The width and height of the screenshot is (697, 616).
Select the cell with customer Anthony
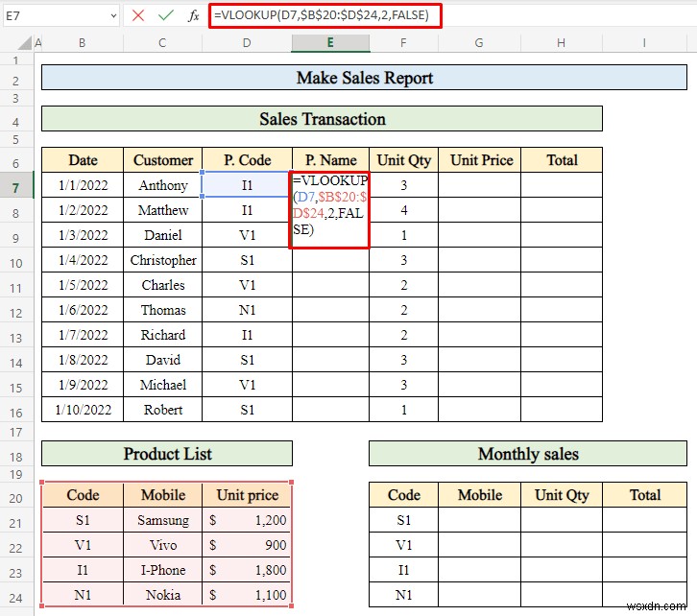162,185
